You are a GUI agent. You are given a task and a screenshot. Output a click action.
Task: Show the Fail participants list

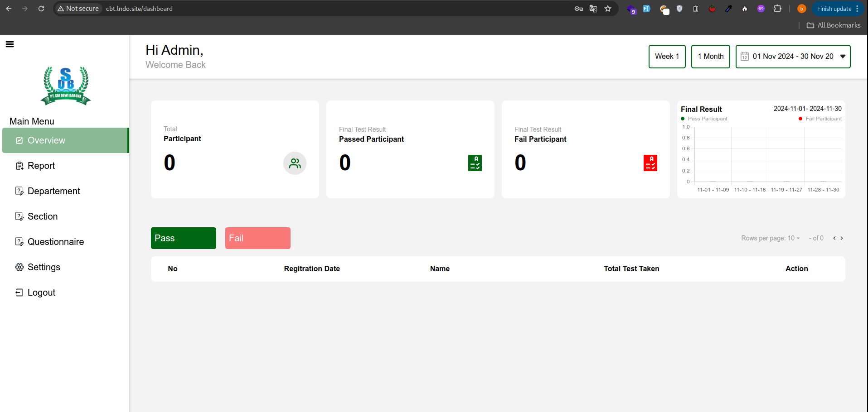(x=257, y=238)
